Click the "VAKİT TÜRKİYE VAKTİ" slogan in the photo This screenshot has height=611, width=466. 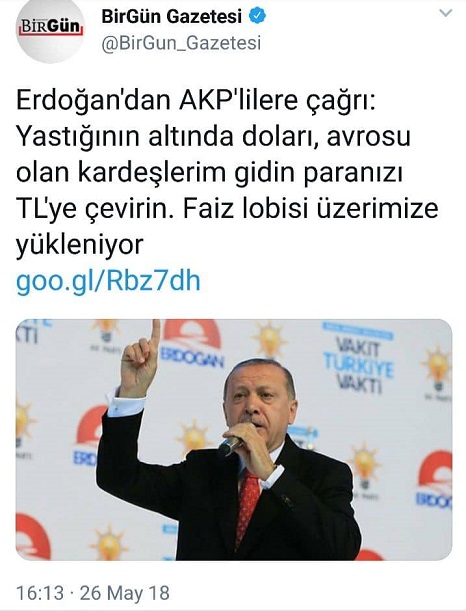[x=359, y=365]
